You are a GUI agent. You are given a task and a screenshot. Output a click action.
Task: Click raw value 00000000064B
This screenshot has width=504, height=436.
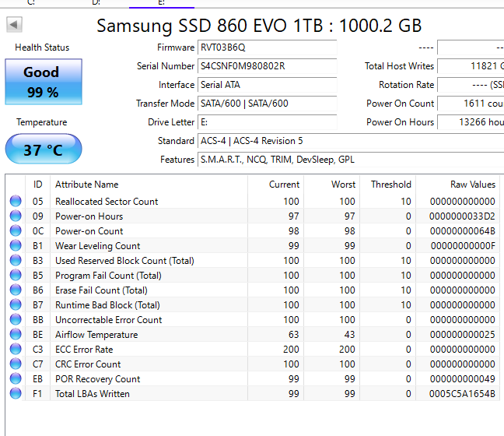point(462,231)
